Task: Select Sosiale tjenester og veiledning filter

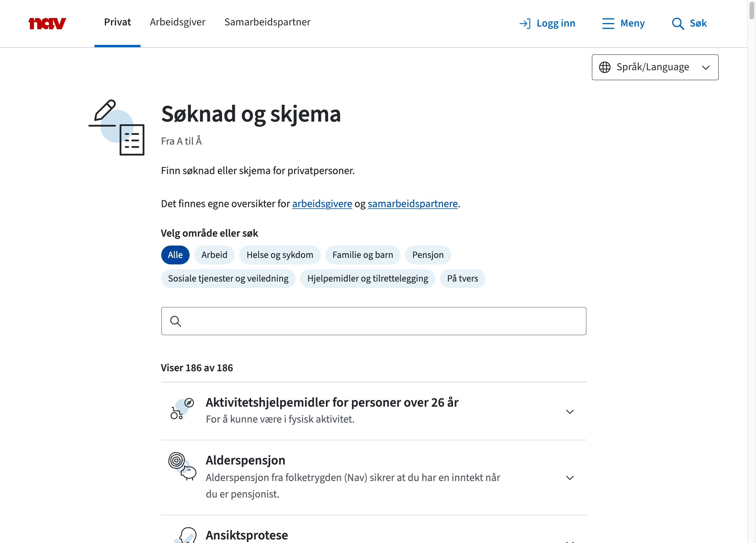Action: pos(228,279)
